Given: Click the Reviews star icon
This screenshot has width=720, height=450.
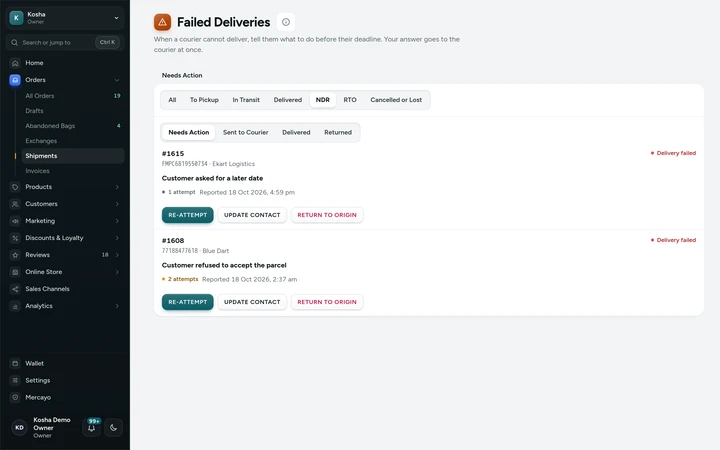Looking at the screenshot, I should click(15, 255).
